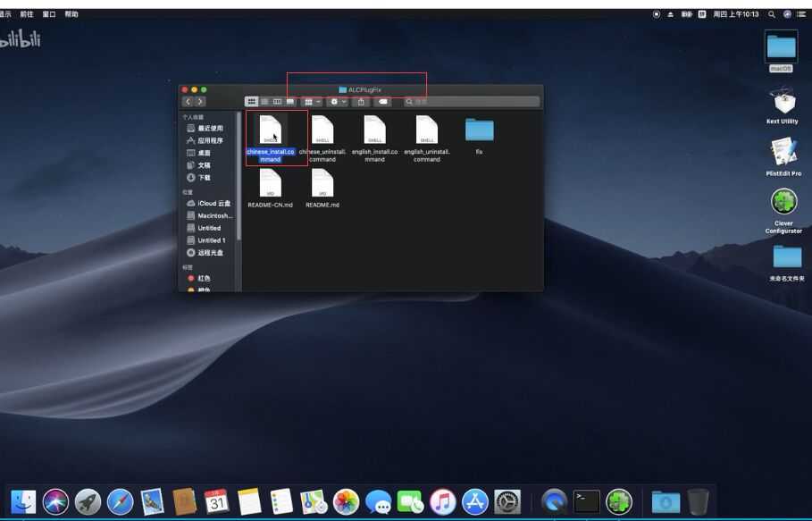The height and width of the screenshot is (521, 812).
Task: Click the eject icon in menu bar
Action: (671, 14)
